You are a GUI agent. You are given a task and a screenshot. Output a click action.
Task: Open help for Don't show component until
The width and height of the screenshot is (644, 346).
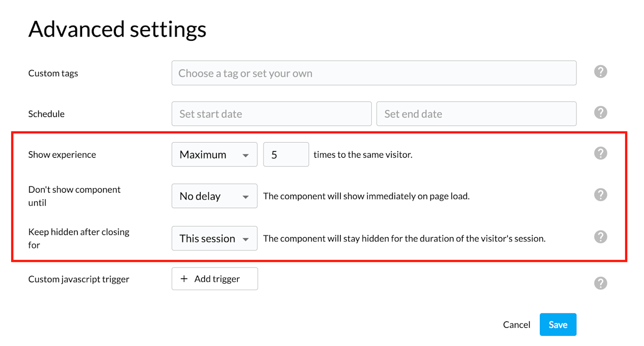click(x=601, y=195)
